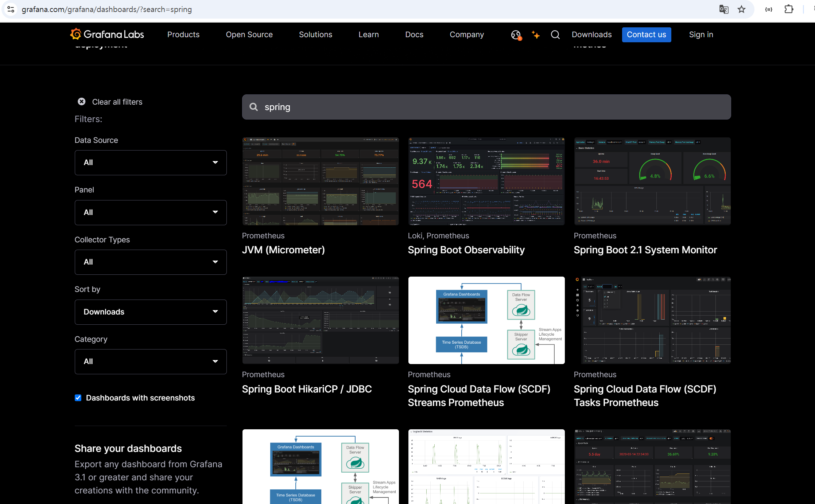
Task: Click 'Prometheus' label above Spring Boot HikariCP
Action: point(263,375)
